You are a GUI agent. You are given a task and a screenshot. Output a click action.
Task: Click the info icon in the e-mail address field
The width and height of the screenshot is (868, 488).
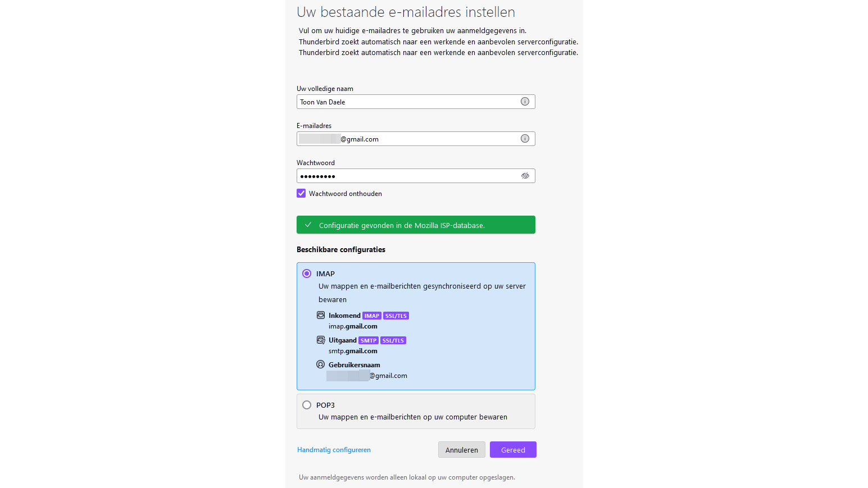(525, 139)
